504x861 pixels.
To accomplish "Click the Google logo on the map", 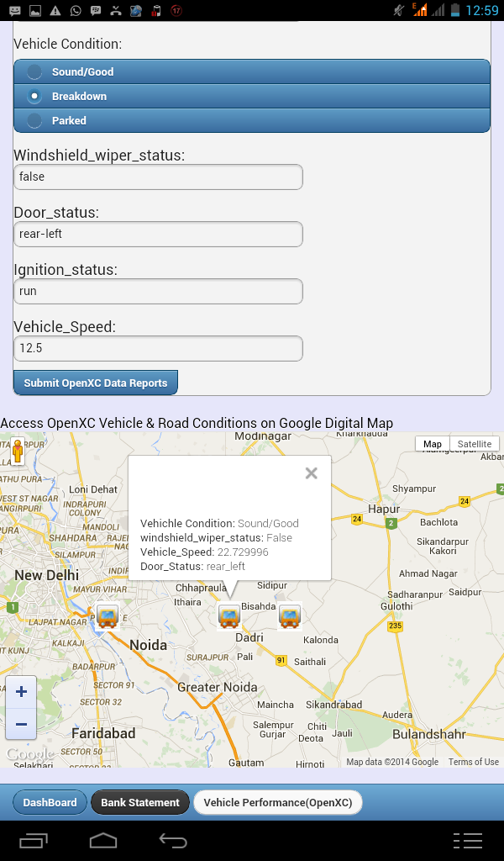I will 29,754.
